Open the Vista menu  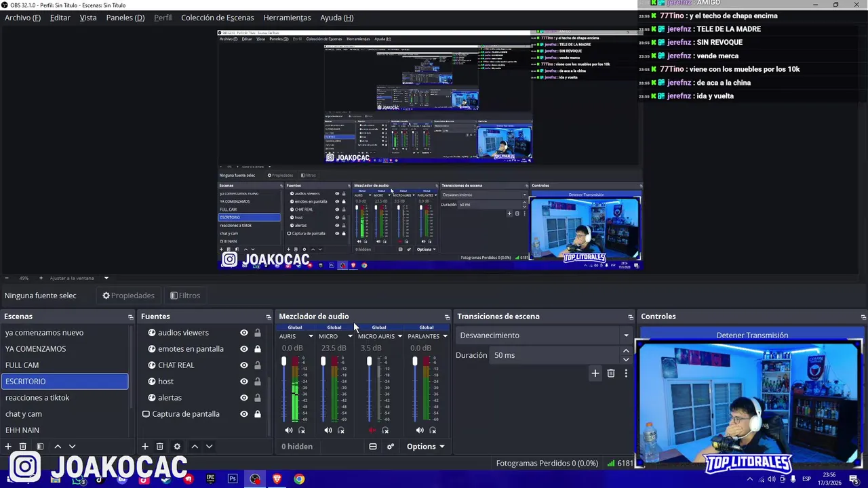point(88,18)
